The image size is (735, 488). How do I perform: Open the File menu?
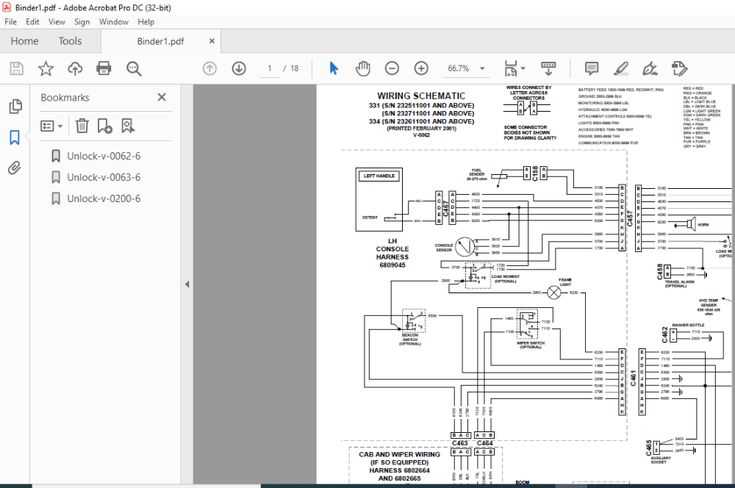(10, 22)
